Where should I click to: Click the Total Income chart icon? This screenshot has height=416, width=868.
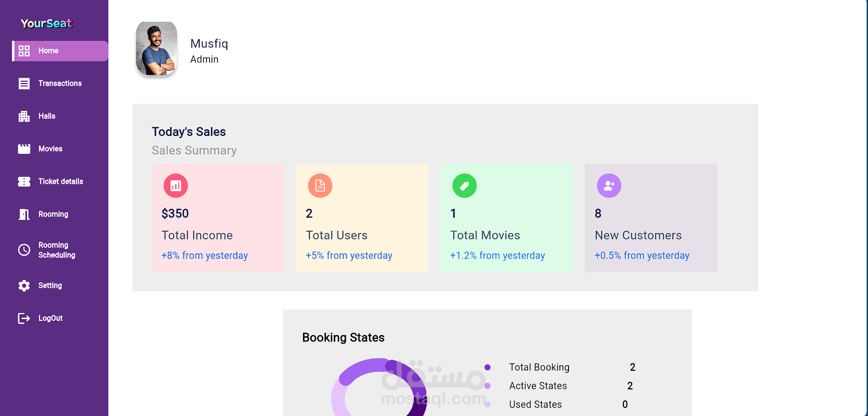point(176,186)
